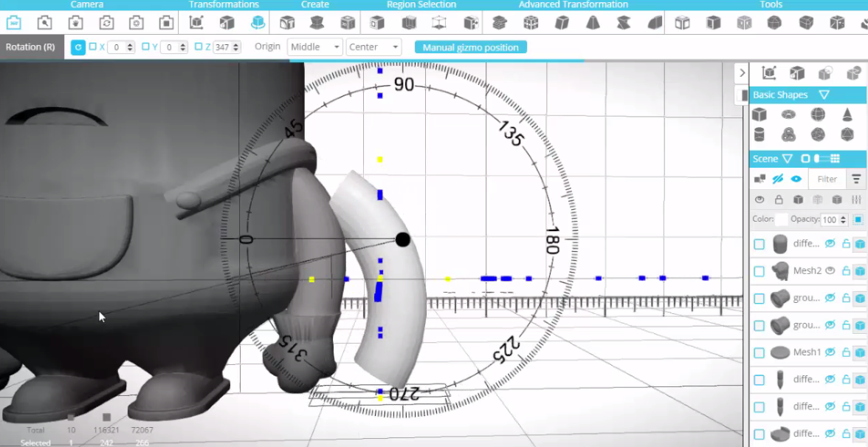Select the Scale transformation tool
The height and width of the screenshot is (447, 868).
[x=227, y=23]
